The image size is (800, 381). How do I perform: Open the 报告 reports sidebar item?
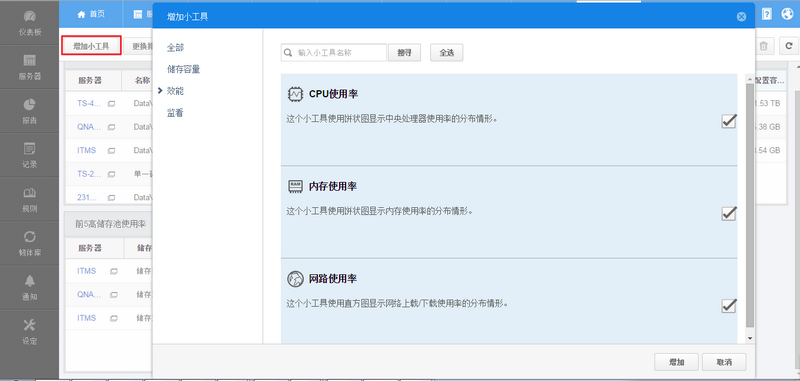click(30, 111)
